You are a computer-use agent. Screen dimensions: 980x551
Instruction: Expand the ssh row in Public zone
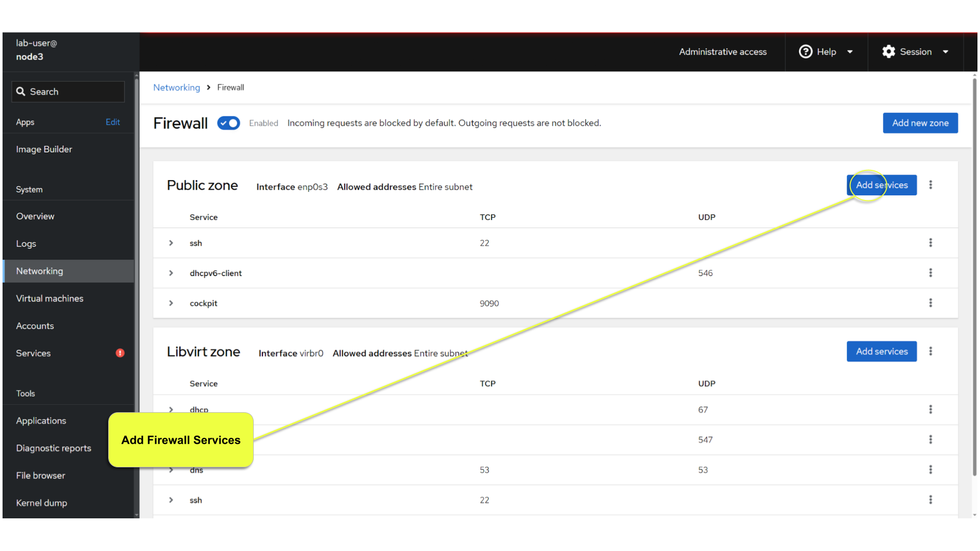click(171, 243)
